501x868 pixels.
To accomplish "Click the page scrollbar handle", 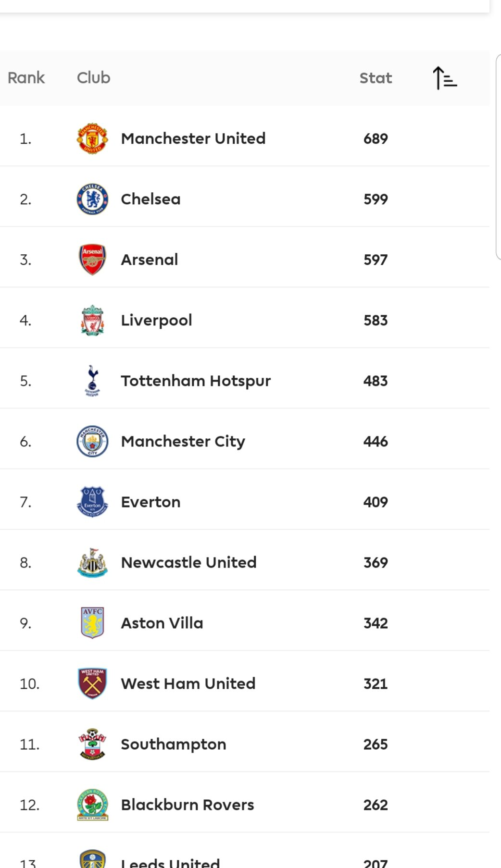I will tap(498, 157).
